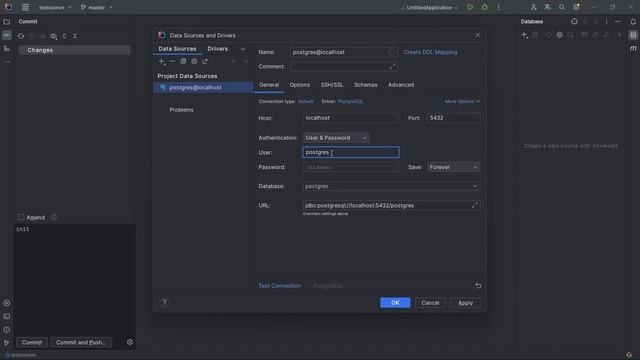Focus the Port input field
640x360 pixels.
[x=453, y=118]
